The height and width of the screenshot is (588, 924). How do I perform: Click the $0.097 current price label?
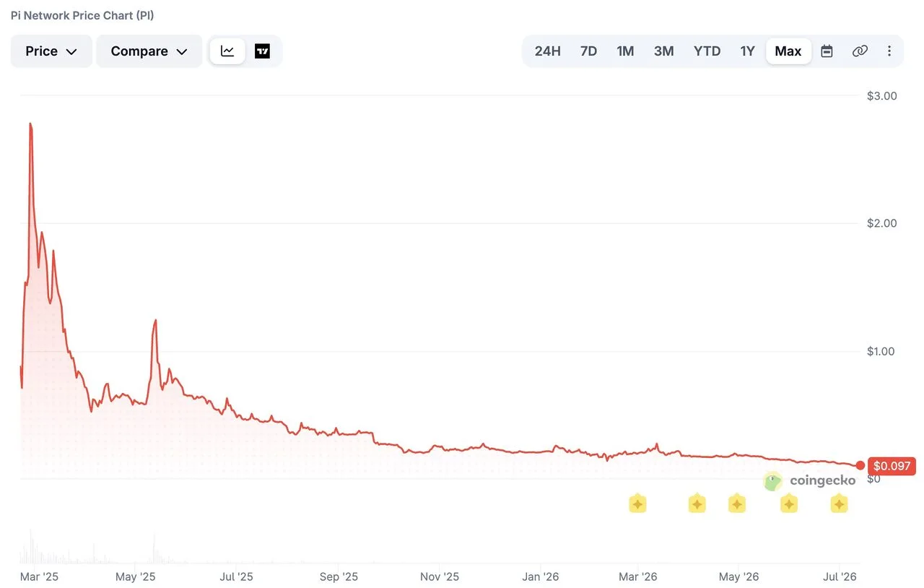tap(892, 466)
